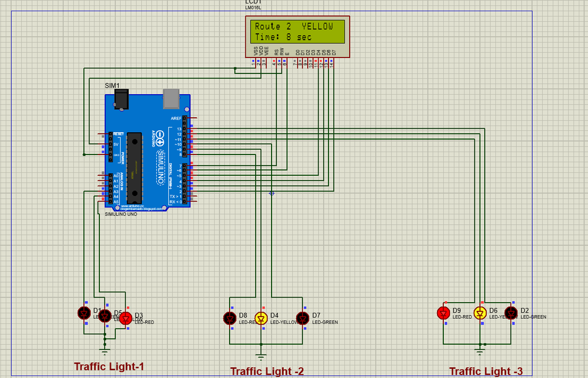The image size is (588, 378).
Task: Select the green LED D7
Action: (x=303, y=318)
